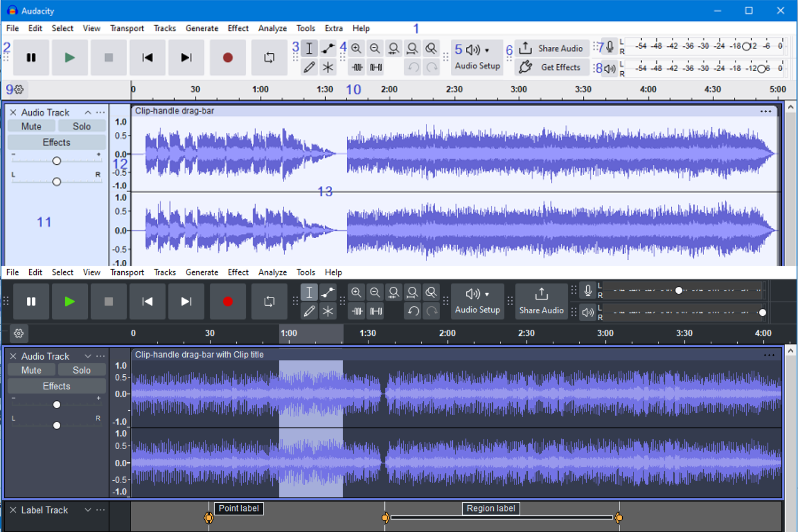The width and height of the screenshot is (798, 532).
Task: Click Get Effects in the light-theme toolbar
Action: [552, 67]
